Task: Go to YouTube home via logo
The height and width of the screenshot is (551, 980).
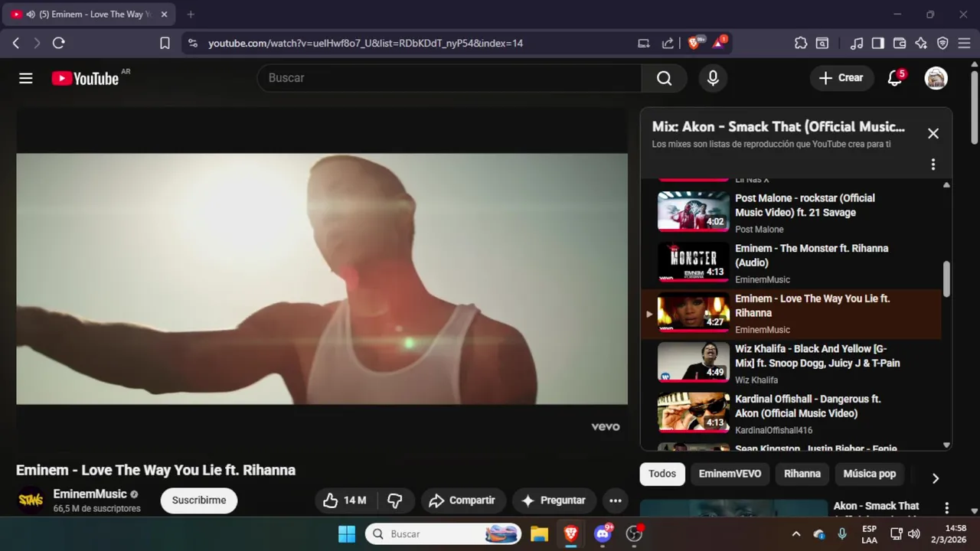Action: click(x=85, y=78)
